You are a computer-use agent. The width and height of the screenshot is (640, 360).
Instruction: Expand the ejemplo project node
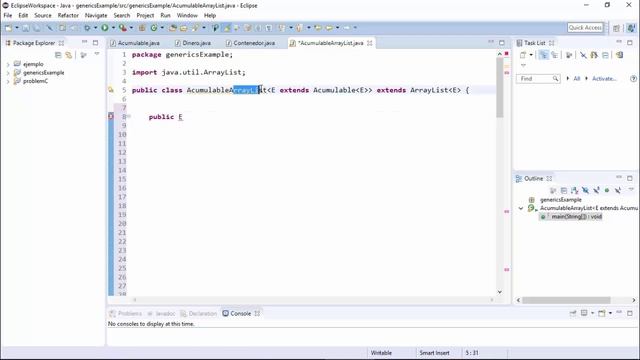[8, 64]
